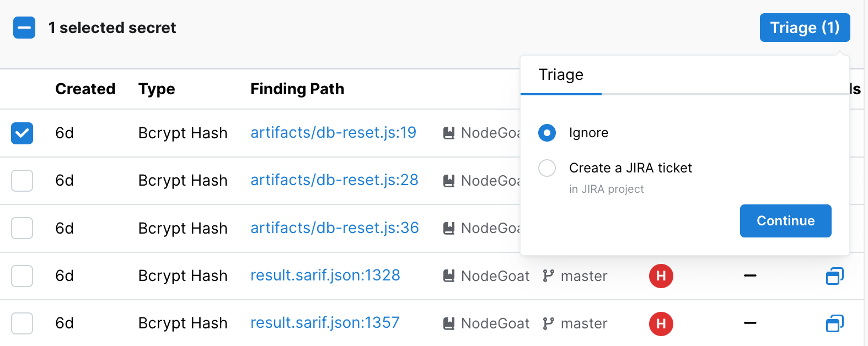Click the copy icon on the result.sarif.json:1328 row
Screen dimensions: 868x346
tap(834, 276)
